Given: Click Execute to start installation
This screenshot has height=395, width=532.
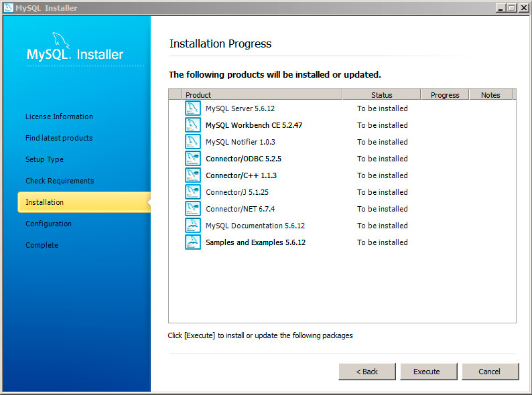Looking at the screenshot, I should [x=429, y=372].
